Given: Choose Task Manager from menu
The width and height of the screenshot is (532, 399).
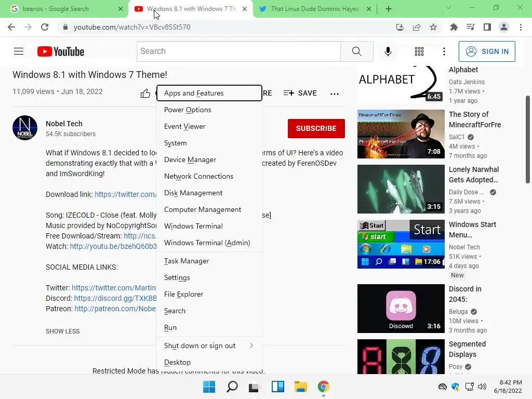Looking at the screenshot, I should 209,261.
